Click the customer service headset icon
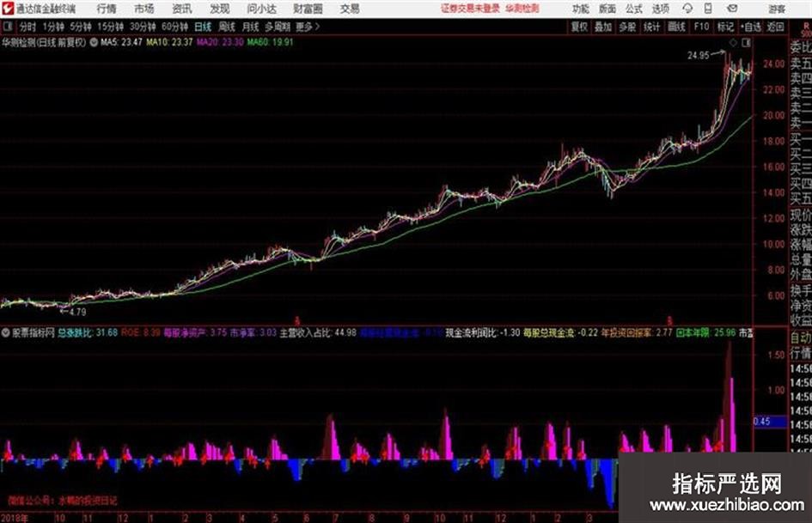Screen dimensions: 812x523 tap(687, 9)
